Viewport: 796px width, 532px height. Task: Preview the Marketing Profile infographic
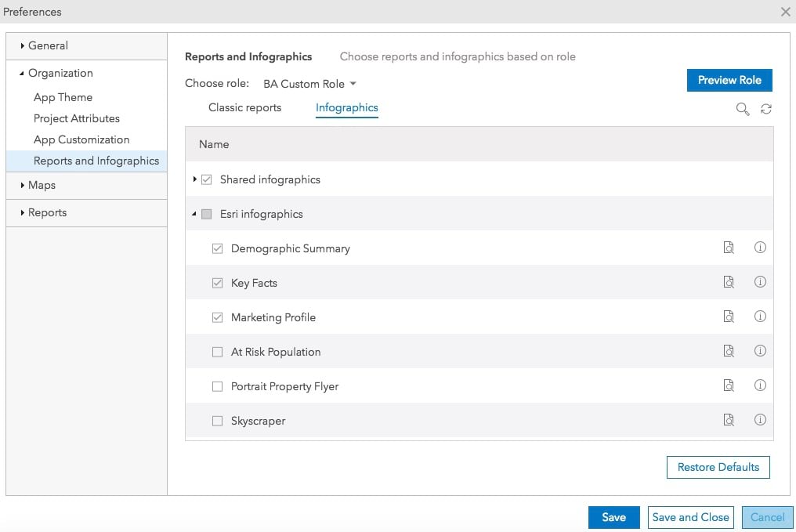pyautogui.click(x=729, y=317)
